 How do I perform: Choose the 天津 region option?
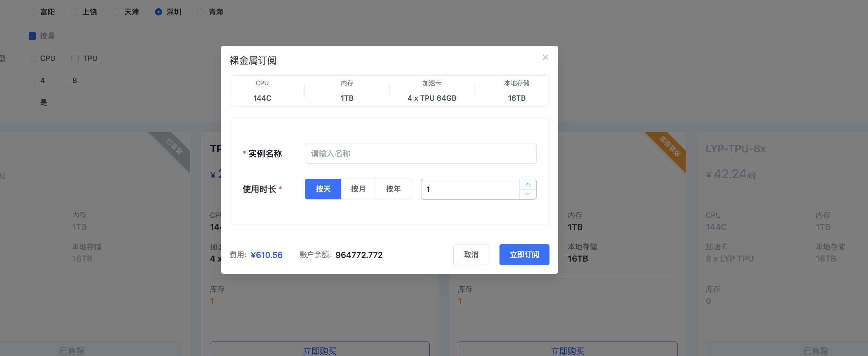(116, 12)
